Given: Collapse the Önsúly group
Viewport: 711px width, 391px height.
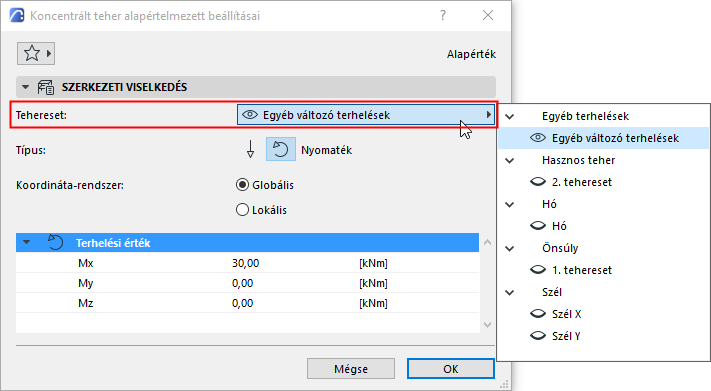Looking at the screenshot, I should [x=510, y=249].
